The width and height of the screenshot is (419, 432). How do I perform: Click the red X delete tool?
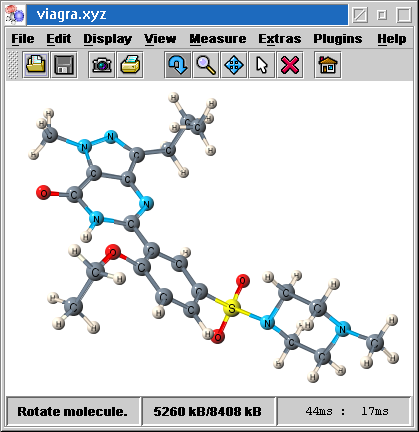[x=290, y=65]
